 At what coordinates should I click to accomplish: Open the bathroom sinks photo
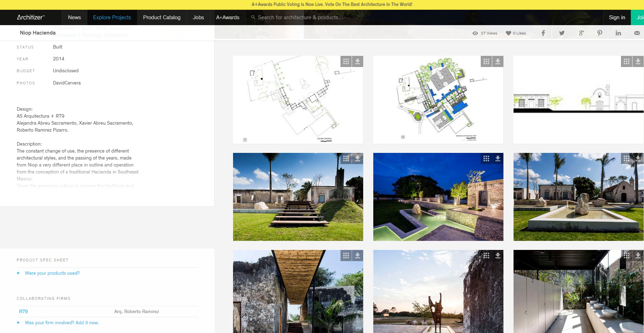578,291
